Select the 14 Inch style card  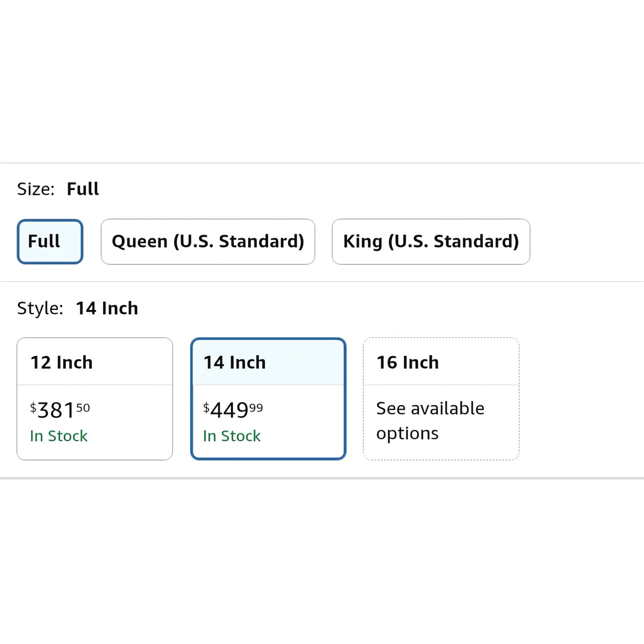pos(268,398)
